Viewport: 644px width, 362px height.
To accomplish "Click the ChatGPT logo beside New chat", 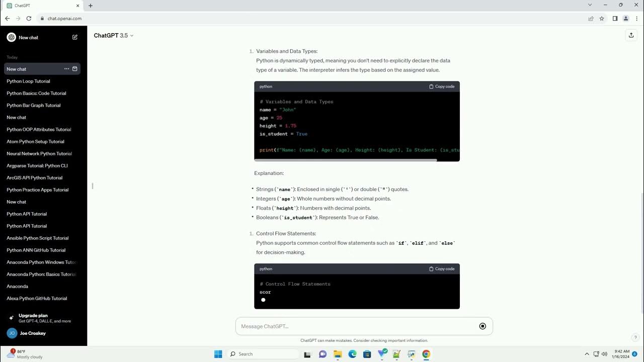I will pyautogui.click(x=11, y=37).
